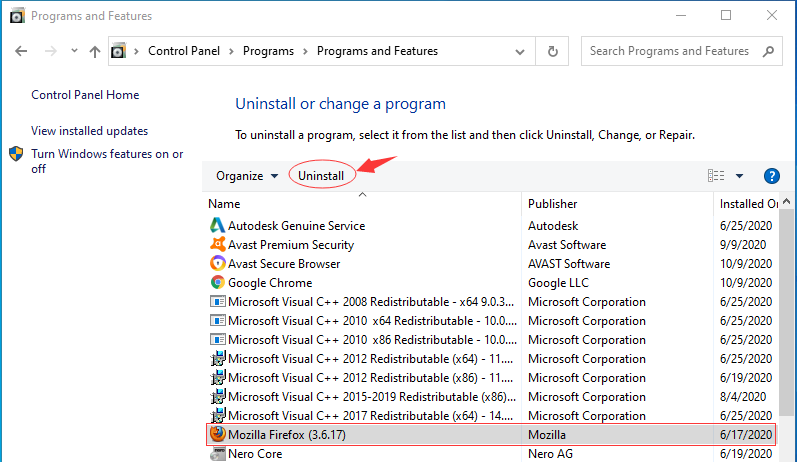
Task: Click the Nero AG publisher cell
Action: pyautogui.click(x=550, y=454)
